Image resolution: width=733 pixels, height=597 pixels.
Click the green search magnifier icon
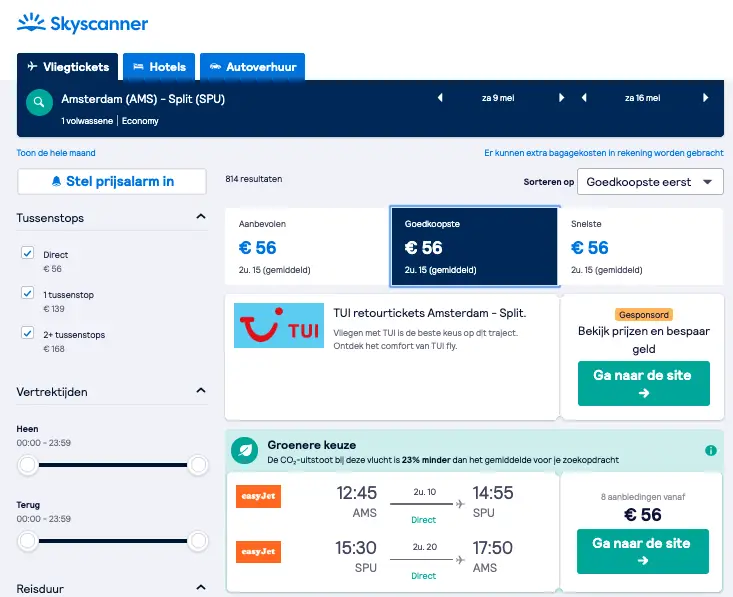point(39,102)
